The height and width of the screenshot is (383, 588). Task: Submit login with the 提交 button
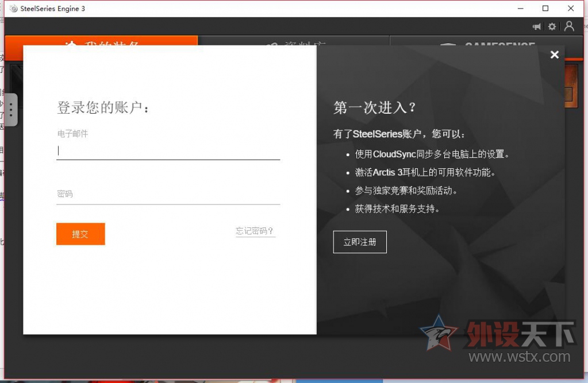(80, 234)
